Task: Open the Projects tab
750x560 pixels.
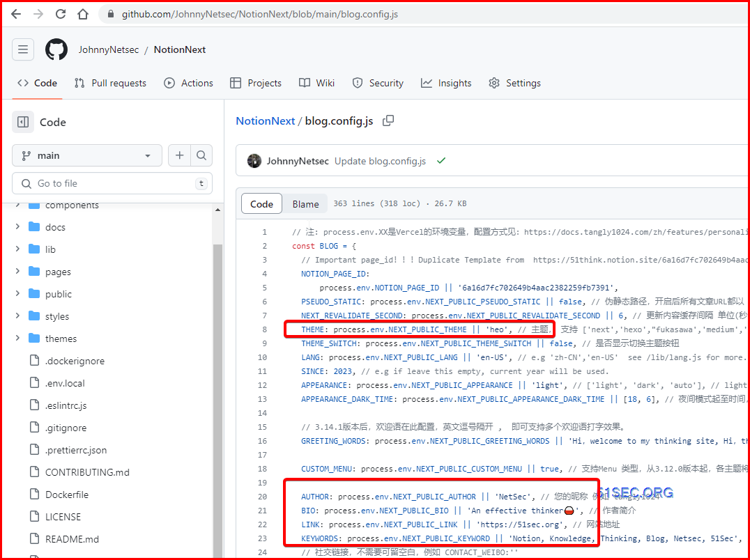Action: (x=256, y=83)
